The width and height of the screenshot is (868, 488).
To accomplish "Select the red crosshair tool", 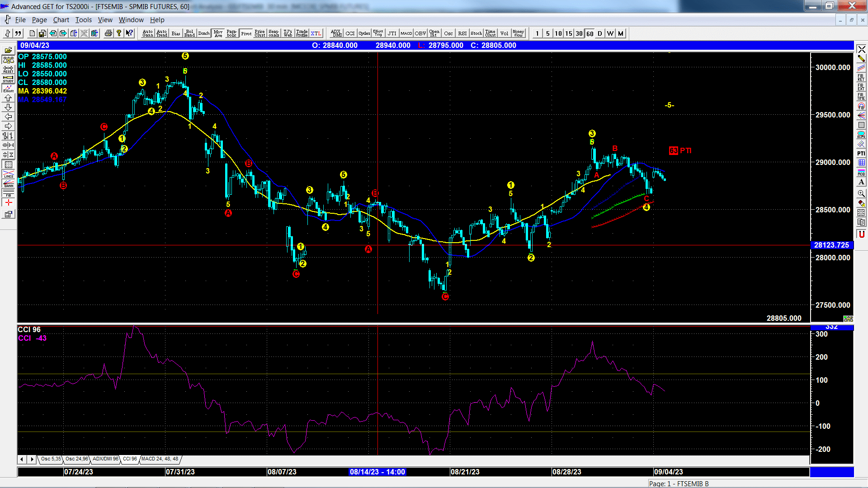I will click(8, 202).
